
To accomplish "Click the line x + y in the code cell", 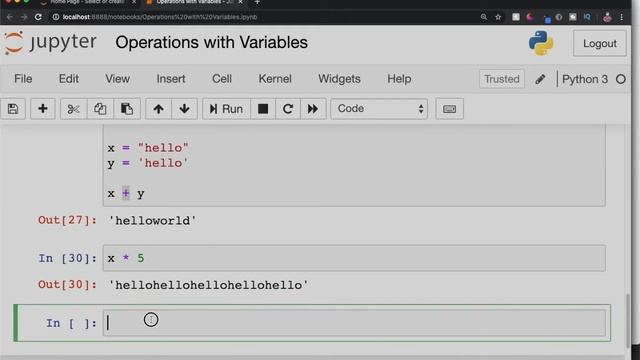I will [126, 193].
